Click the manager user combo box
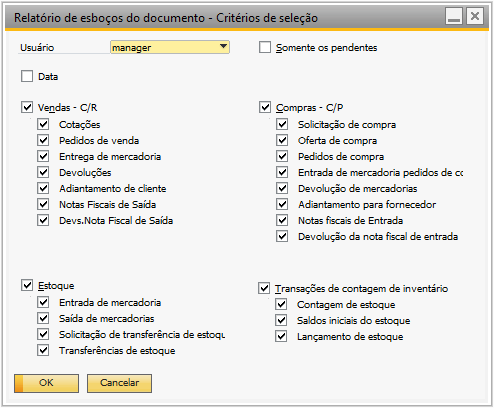 tap(170, 47)
